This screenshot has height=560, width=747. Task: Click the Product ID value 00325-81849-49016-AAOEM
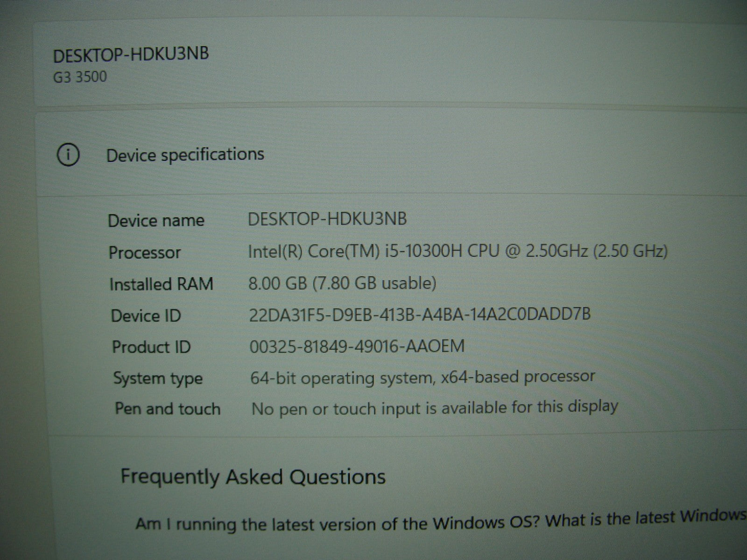(x=357, y=346)
